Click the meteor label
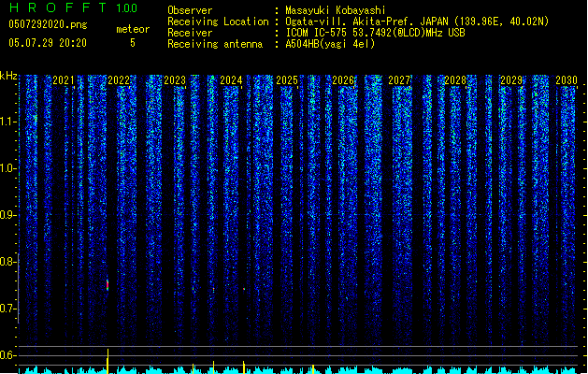Image resolution: width=588 pixels, height=374 pixels. click(x=133, y=29)
